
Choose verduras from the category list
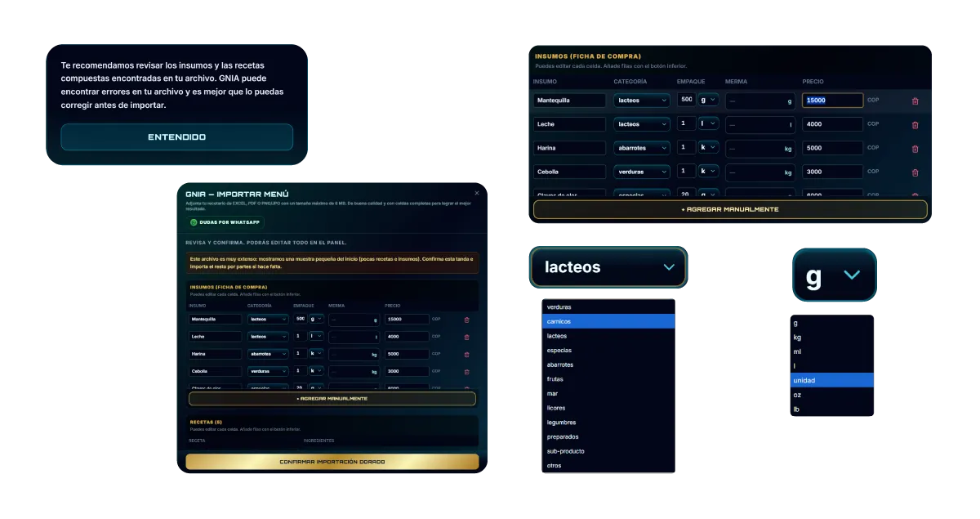608,306
